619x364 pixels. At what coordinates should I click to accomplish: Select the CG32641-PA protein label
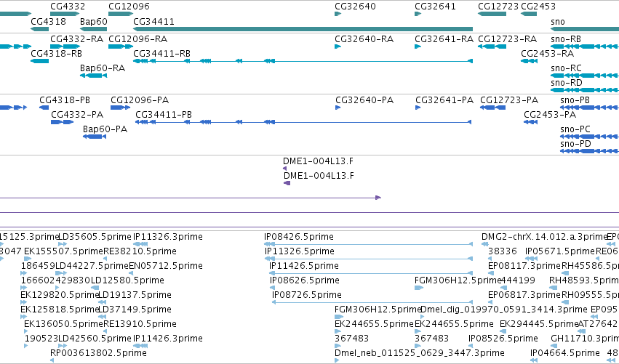(444, 100)
